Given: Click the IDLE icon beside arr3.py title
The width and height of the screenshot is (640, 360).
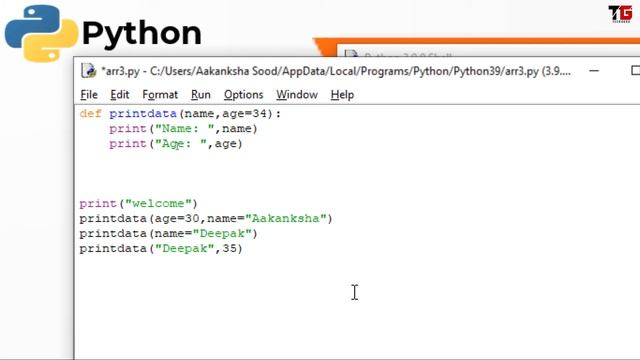Looking at the screenshot, I should pos(89,71).
